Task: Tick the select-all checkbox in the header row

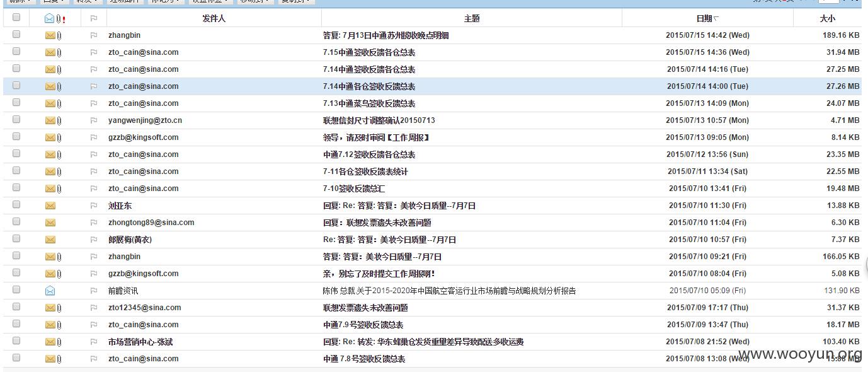Action: (16, 18)
